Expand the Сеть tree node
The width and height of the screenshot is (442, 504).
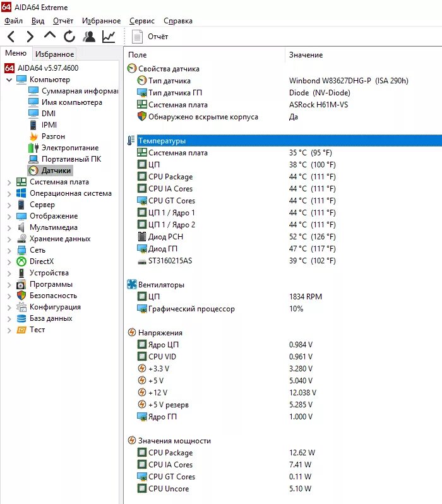[x=9, y=250]
